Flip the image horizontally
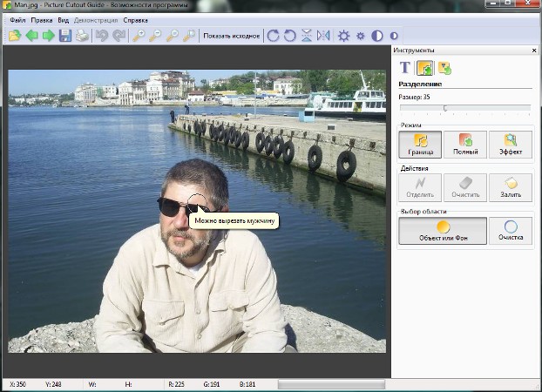 click(323, 36)
